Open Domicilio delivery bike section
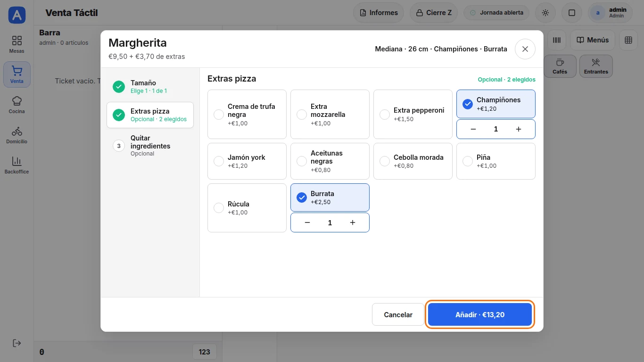644x362 pixels. tap(17, 135)
